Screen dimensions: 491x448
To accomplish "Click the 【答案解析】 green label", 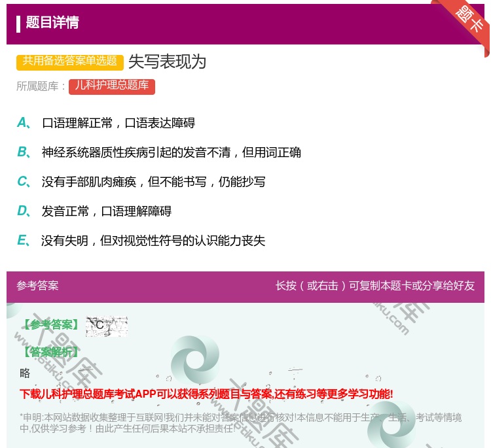I will click(x=51, y=353).
